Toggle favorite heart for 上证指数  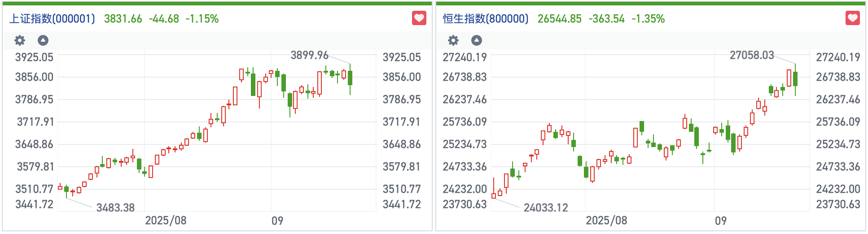pos(419,18)
